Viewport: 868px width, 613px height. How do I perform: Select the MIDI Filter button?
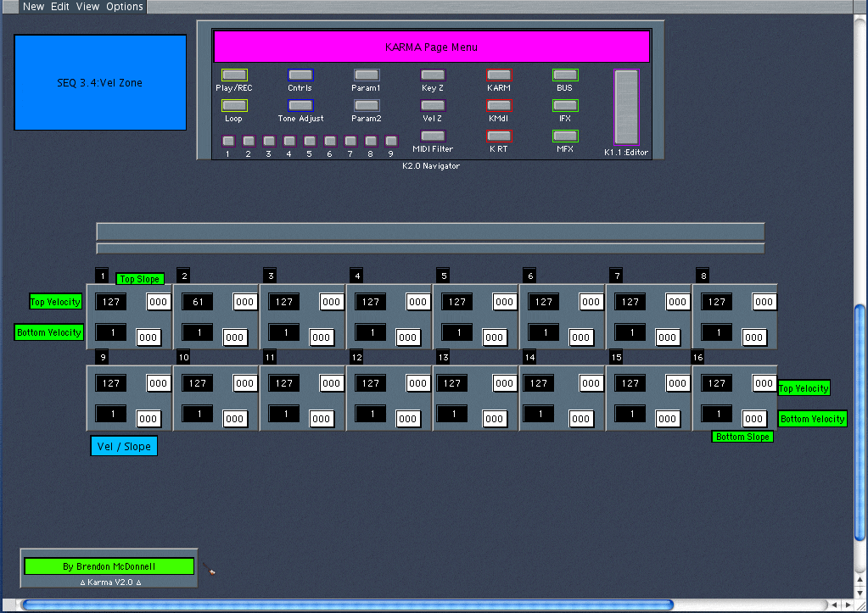point(433,136)
